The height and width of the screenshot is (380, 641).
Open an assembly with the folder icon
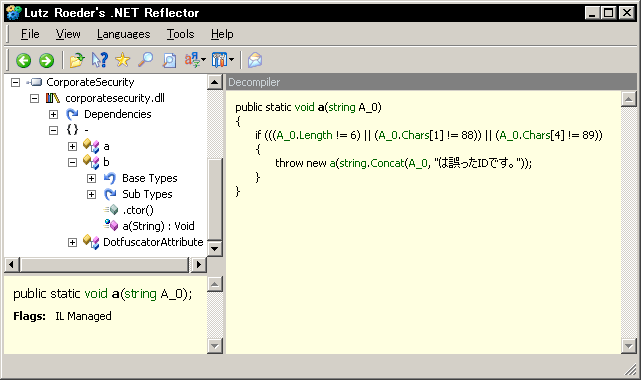coord(77,60)
